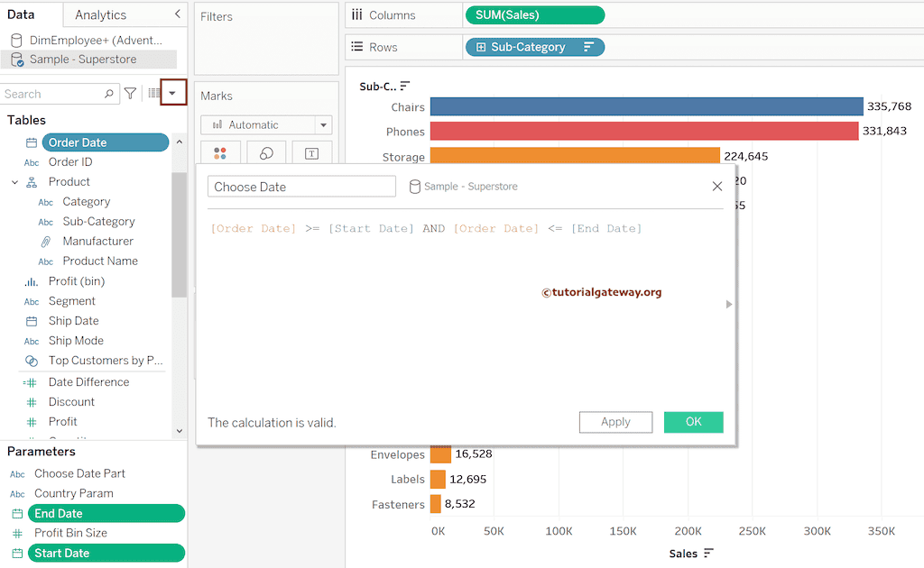Open the Label marks card button
The image size is (924, 568).
click(311, 153)
